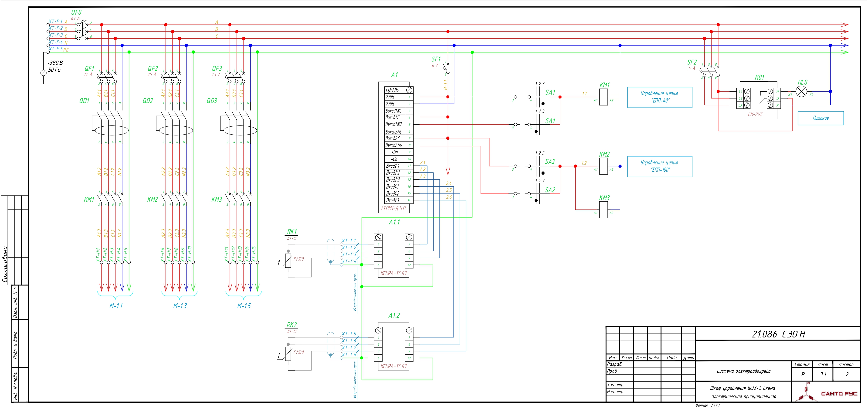This screenshot has height=409, width=868.
Task: Click the drawing number 21.086-СЭО.Н
Action: [x=778, y=334]
